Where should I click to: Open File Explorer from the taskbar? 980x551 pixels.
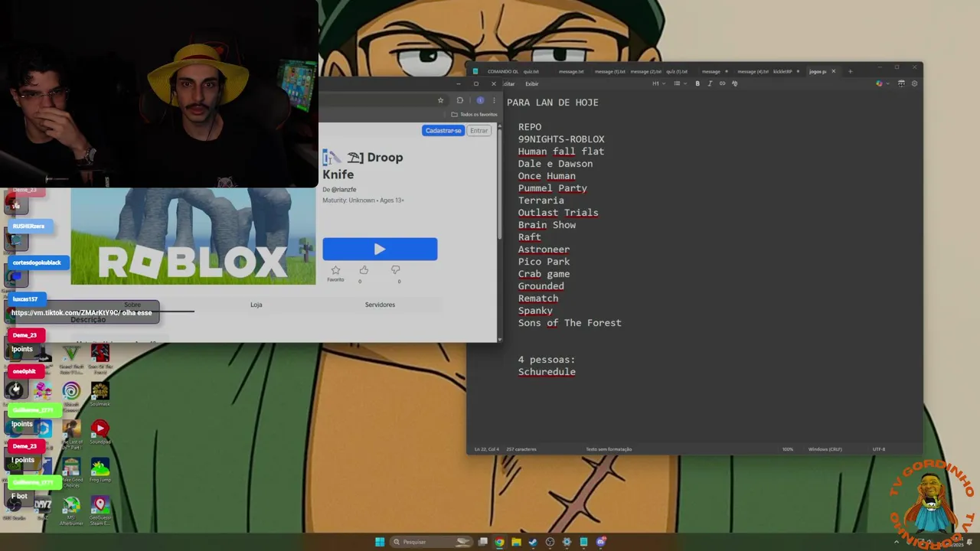click(516, 542)
